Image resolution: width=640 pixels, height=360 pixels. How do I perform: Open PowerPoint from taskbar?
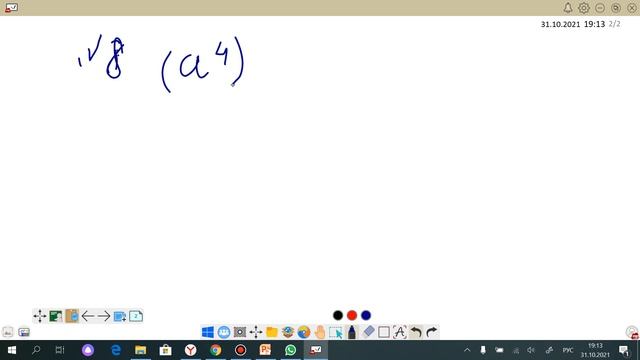click(265, 350)
